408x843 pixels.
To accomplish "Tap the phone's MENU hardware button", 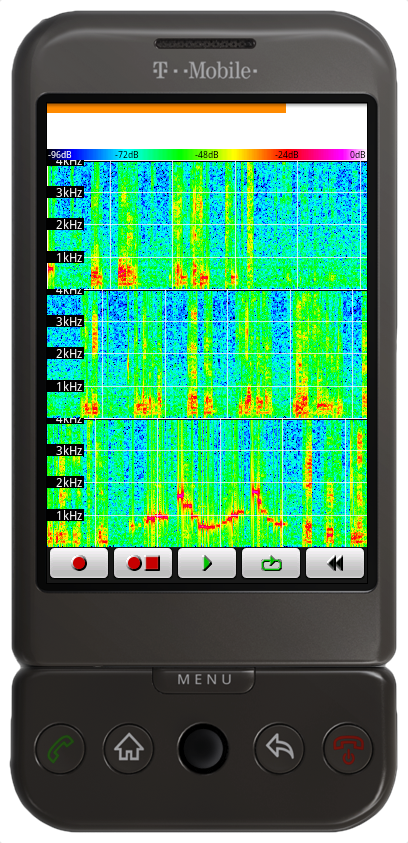I will click(x=205, y=680).
